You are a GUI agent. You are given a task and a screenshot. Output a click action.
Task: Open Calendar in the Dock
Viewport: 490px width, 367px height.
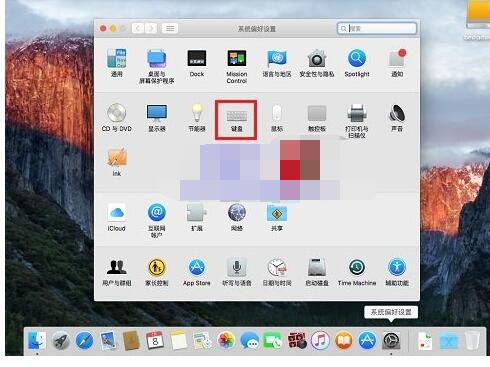click(155, 341)
